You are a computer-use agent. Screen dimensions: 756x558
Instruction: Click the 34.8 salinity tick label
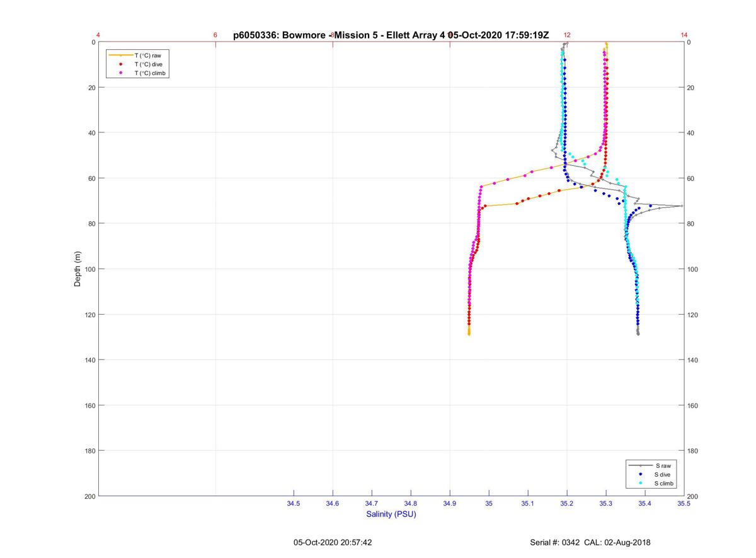point(411,503)
